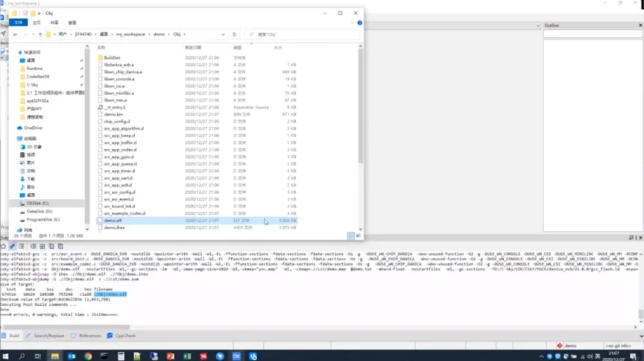The height and width of the screenshot is (361, 644).
Task: Select src_app_algorithm.d file
Action: [124, 128]
